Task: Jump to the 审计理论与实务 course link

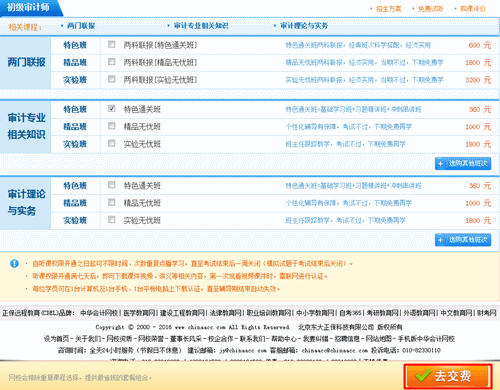Action: 304,26
